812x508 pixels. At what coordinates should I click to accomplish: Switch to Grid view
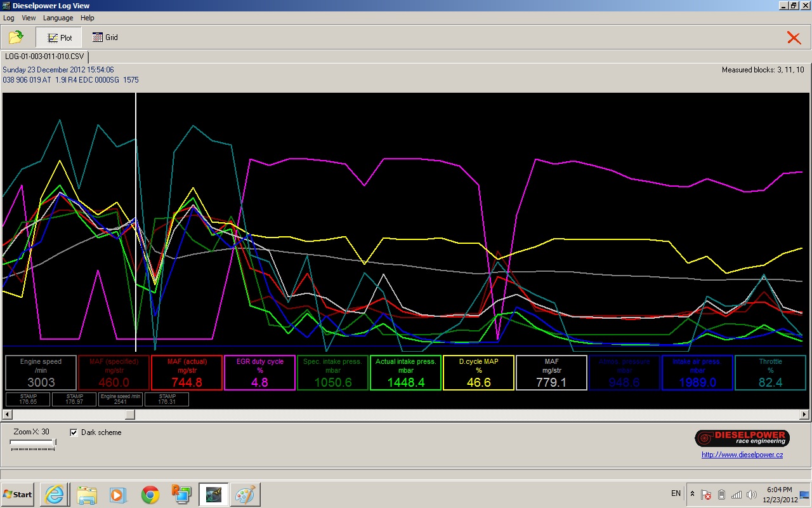pyautogui.click(x=105, y=37)
